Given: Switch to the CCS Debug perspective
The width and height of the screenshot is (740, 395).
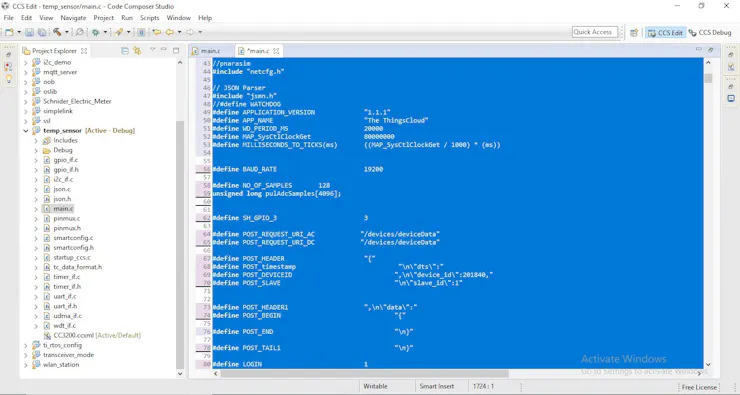Looking at the screenshot, I should [x=710, y=33].
